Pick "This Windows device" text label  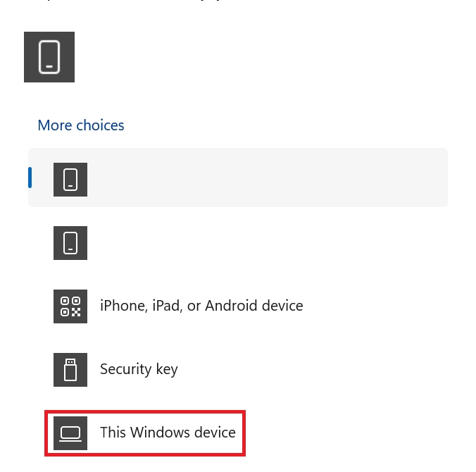(x=168, y=433)
